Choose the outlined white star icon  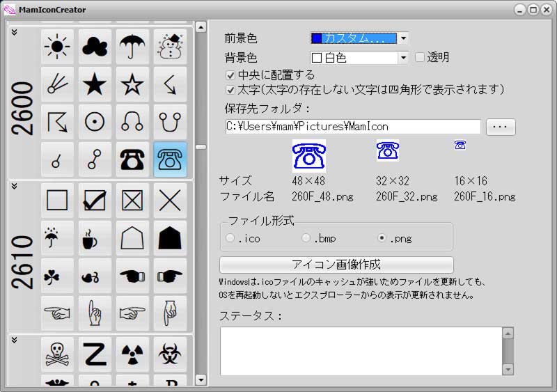[132, 84]
